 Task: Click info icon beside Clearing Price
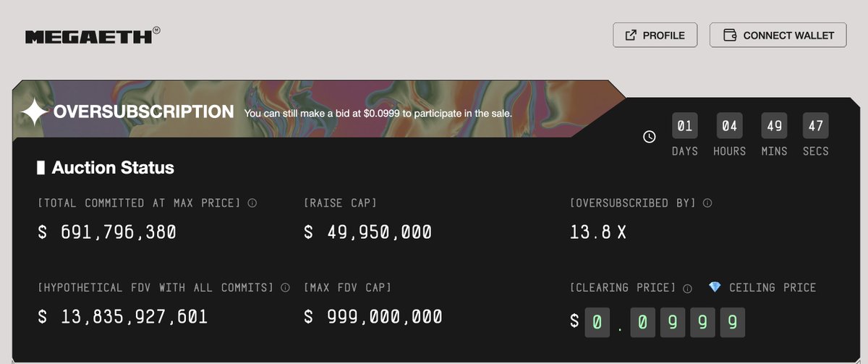[x=687, y=288]
